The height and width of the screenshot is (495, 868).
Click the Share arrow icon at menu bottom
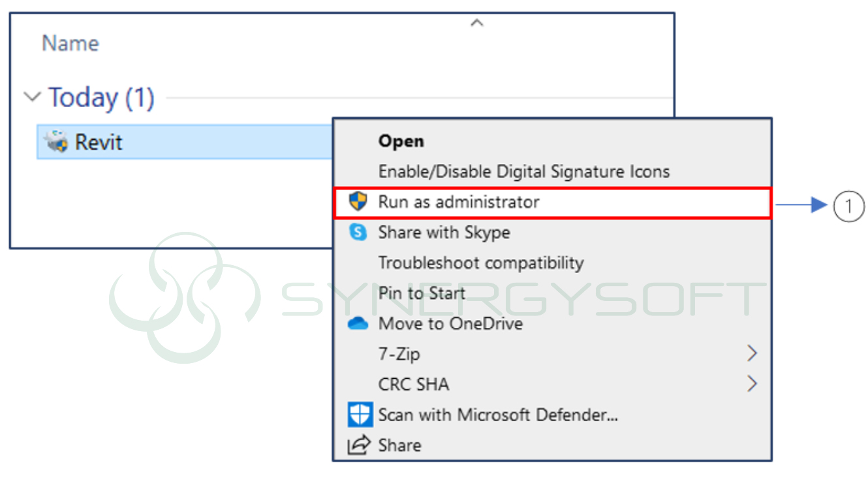point(358,445)
